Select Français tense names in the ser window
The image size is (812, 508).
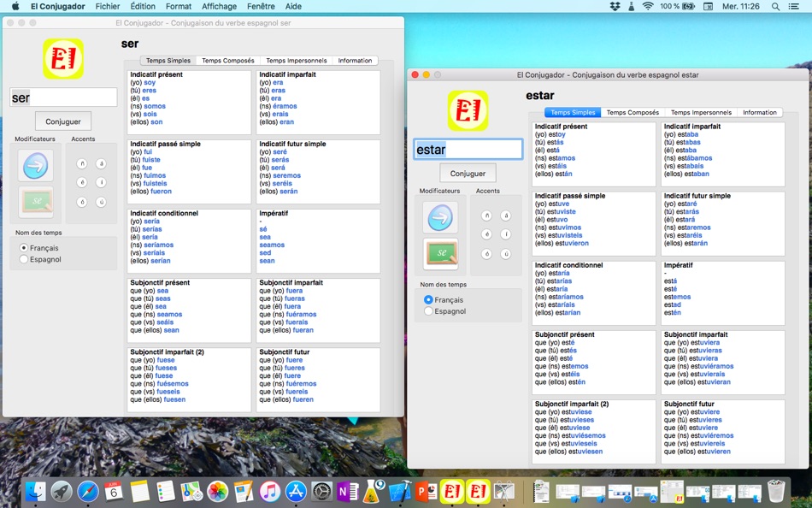click(x=38, y=248)
